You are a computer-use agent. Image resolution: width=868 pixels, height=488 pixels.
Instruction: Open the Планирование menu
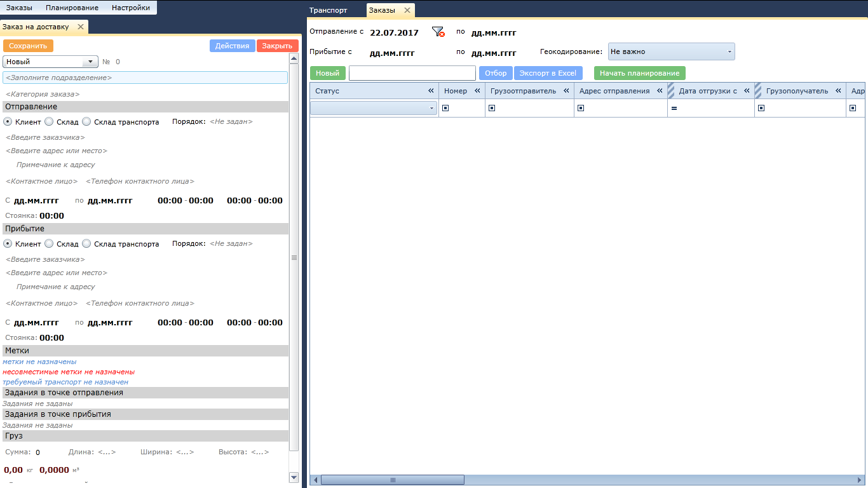[72, 8]
